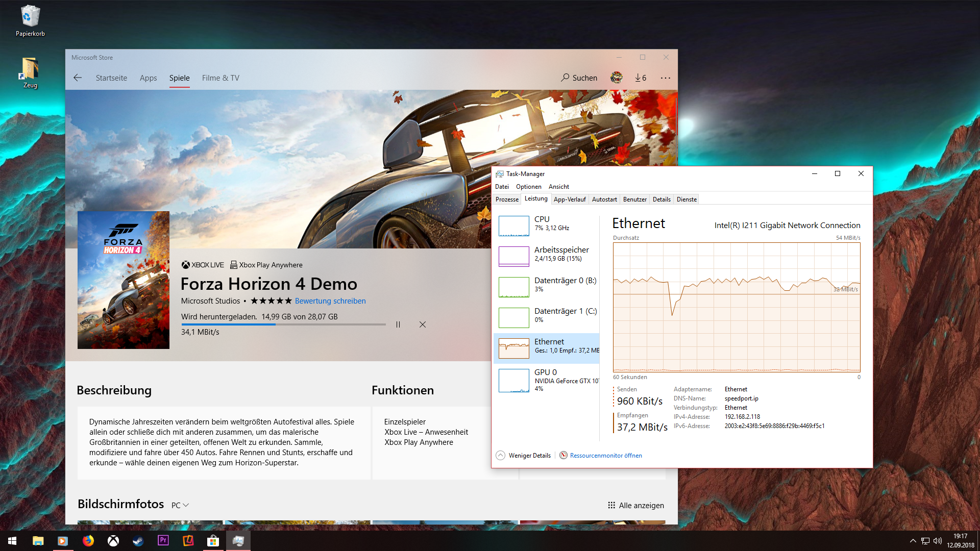Click the Task-Manager title bar icon
This screenshot has width=980, height=551.
500,174
